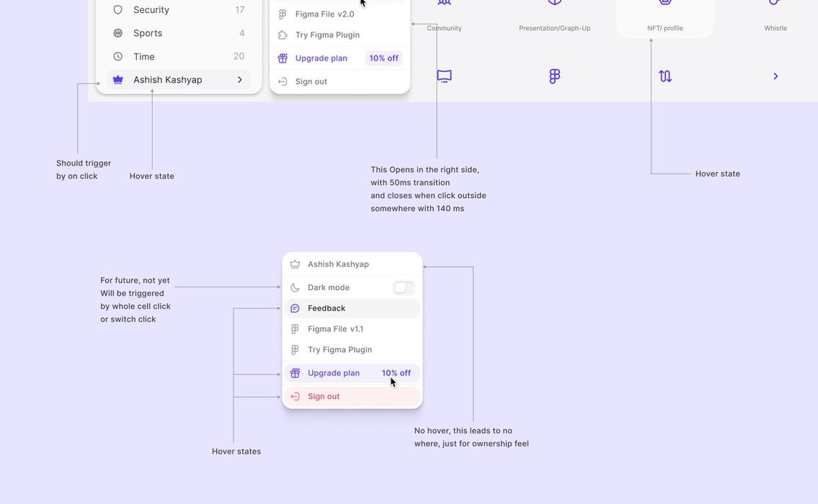818x504 pixels.
Task: Select the NFT/ profile icon card
Action: [664, 16]
